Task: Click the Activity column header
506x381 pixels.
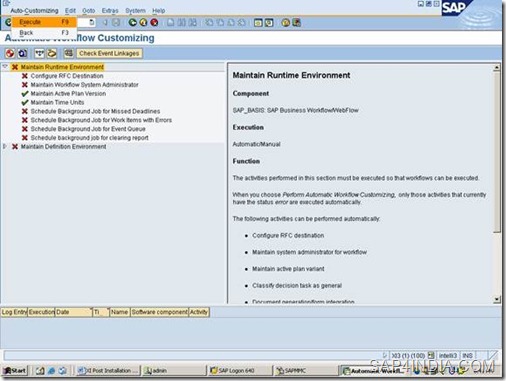Action: pos(199,312)
